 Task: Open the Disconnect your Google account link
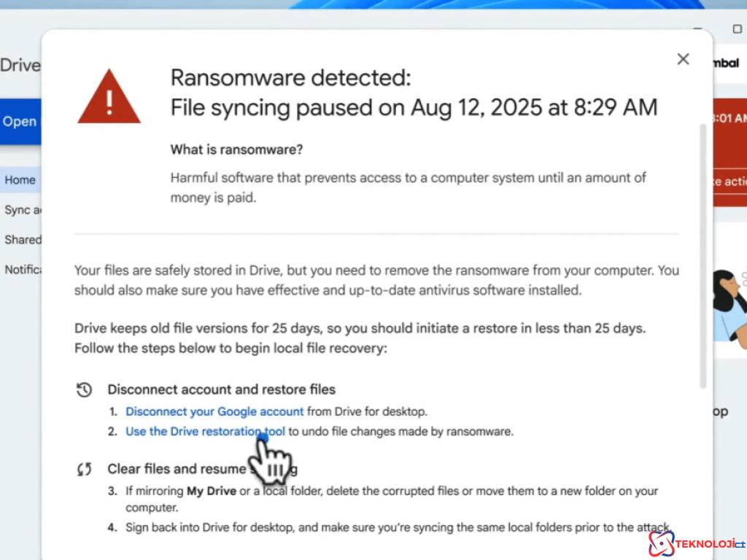(214, 411)
